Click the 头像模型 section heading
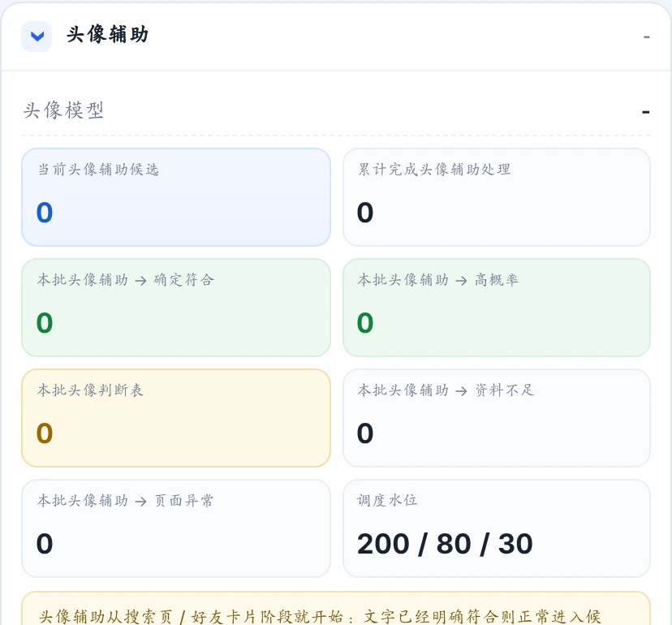 [63, 110]
